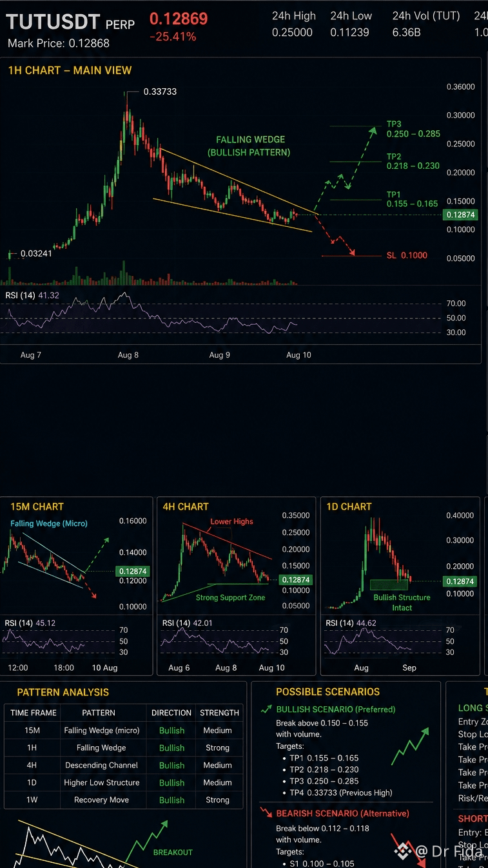Click the TP1 0.155 – 0.165 target

[x=412, y=199]
